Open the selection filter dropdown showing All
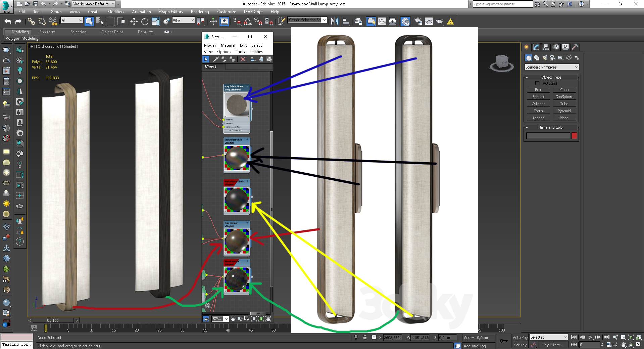Image resolution: width=644 pixels, height=349 pixels. (72, 20)
